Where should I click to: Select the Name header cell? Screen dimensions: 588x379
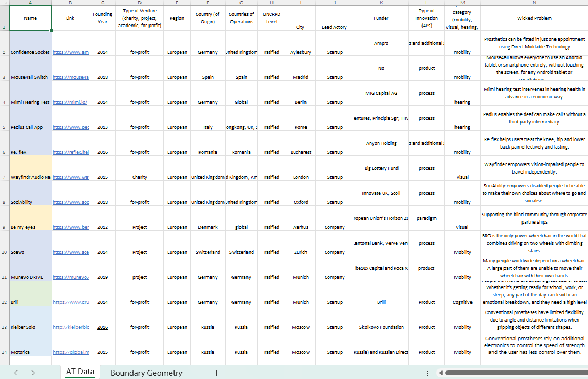point(30,18)
